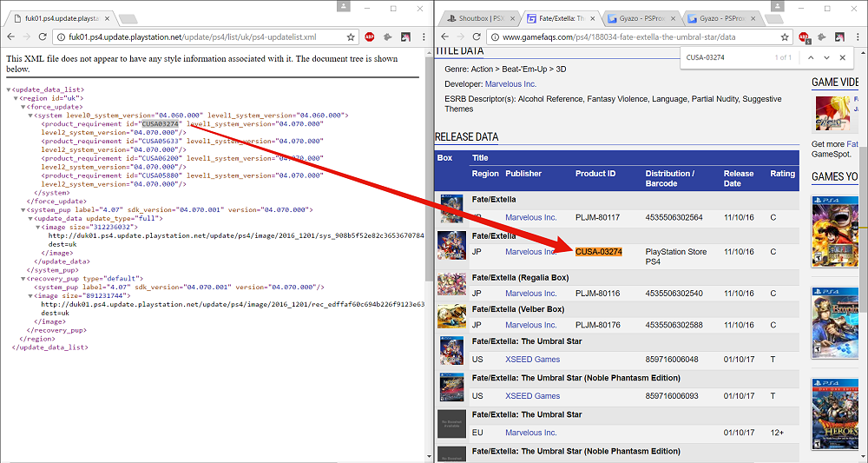
Task: Close the second Gyazo - PSProx tab
Action: pyautogui.click(x=753, y=18)
